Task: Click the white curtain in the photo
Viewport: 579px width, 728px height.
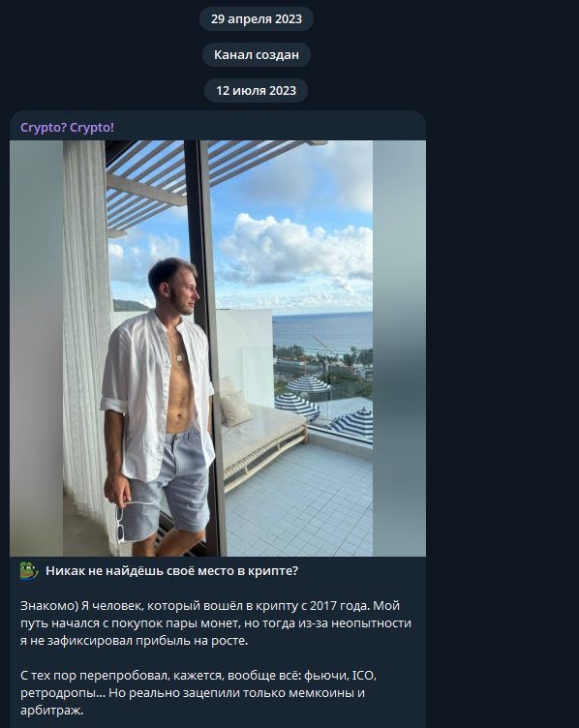Action: (x=86, y=334)
